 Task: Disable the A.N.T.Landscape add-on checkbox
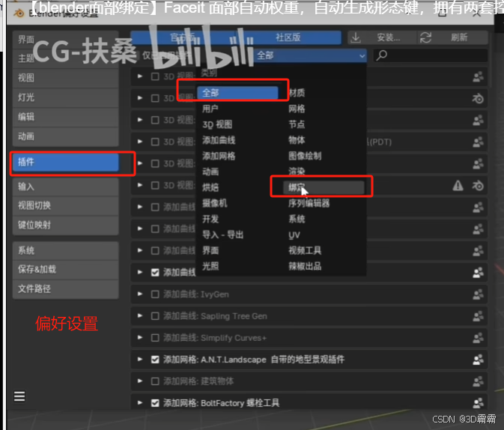(155, 360)
